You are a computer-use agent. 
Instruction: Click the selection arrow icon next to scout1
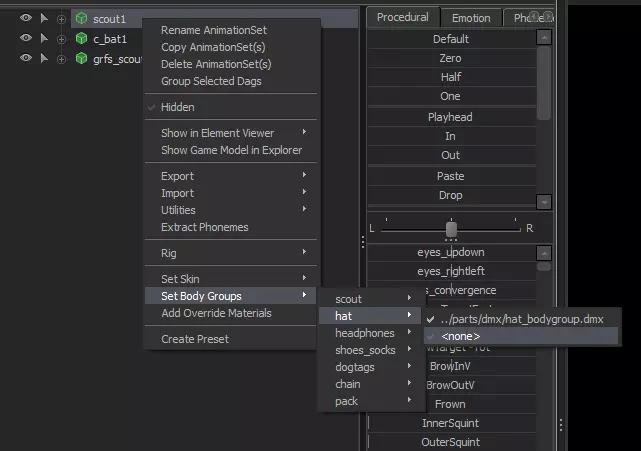point(44,18)
